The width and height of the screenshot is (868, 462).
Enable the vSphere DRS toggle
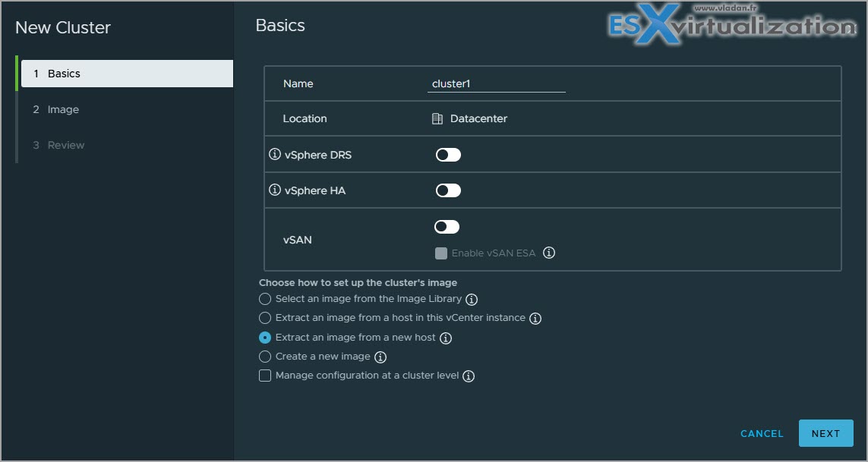pos(448,155)
